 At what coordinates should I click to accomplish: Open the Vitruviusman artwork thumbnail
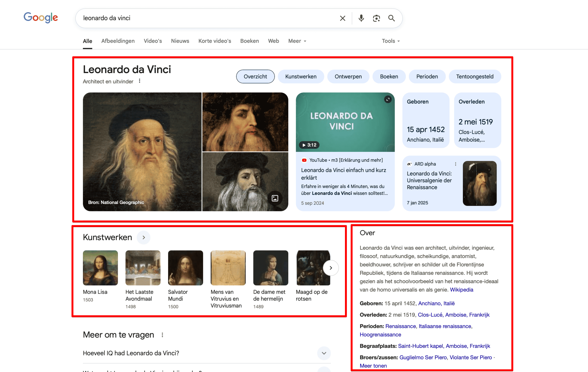pyautogui.click(x=228, y=268)
